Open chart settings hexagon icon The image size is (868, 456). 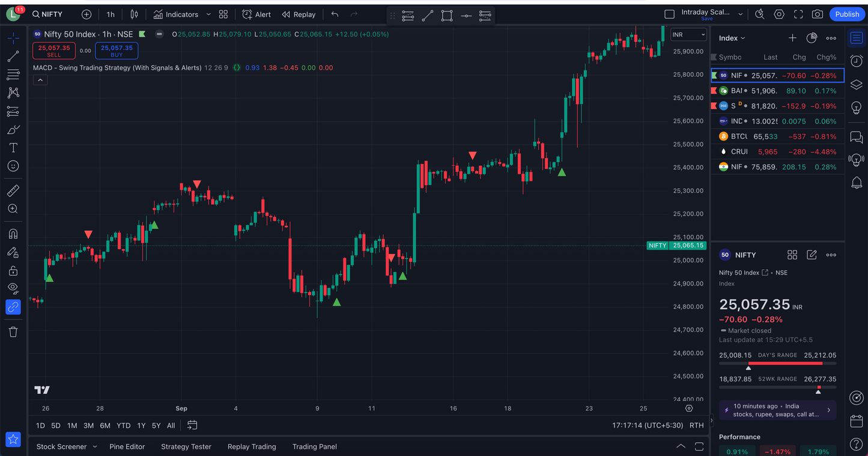click(x=779, y=14)
